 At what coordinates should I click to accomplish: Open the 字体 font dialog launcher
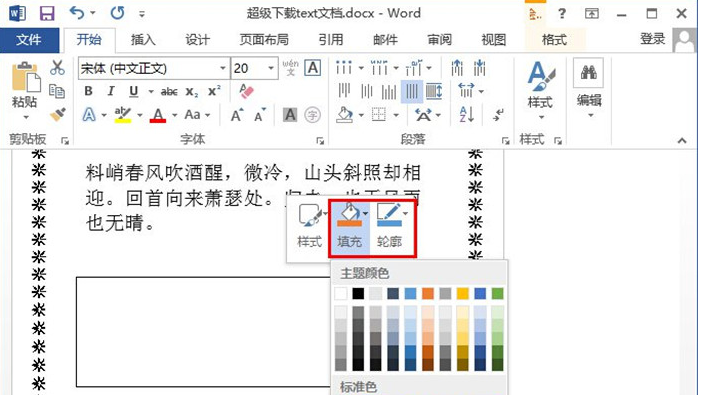[x=320, y=141]
